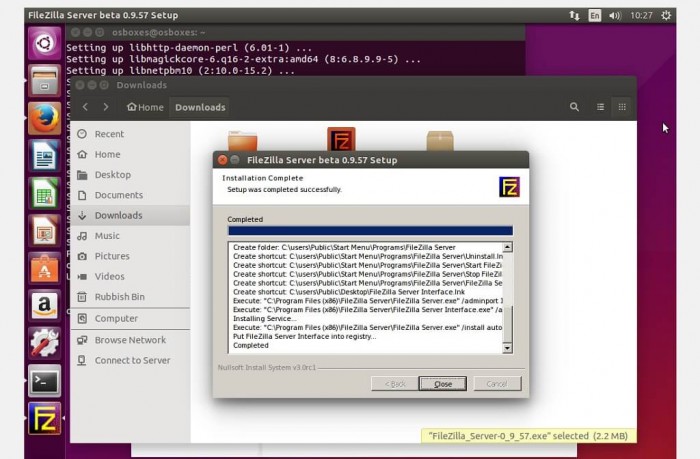Select the package box file in Downloads
This screenshot has height=459, width=700.
click(440, 141)
